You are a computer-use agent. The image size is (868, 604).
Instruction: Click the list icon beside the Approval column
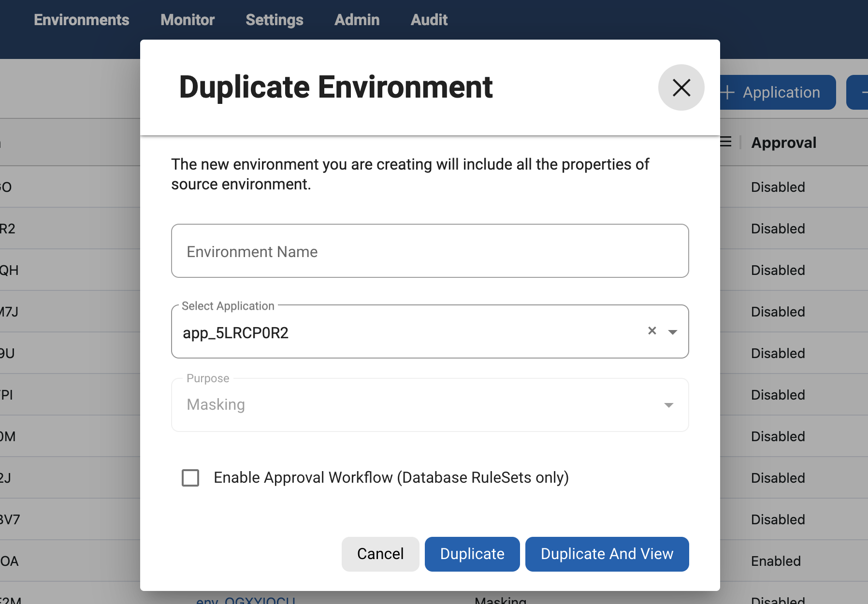(724, 142)
